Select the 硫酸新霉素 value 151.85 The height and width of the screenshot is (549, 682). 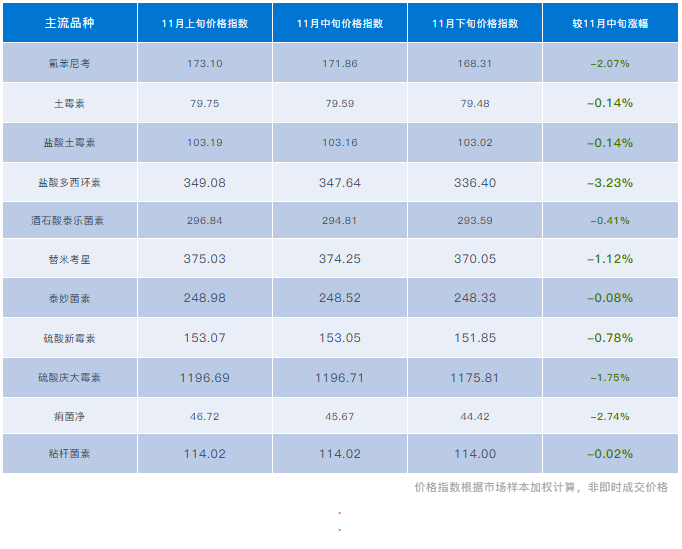(x=475, y=338)
